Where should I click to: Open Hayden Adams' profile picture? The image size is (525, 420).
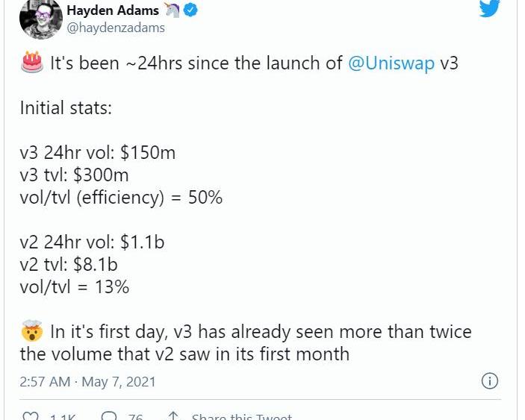40,18
